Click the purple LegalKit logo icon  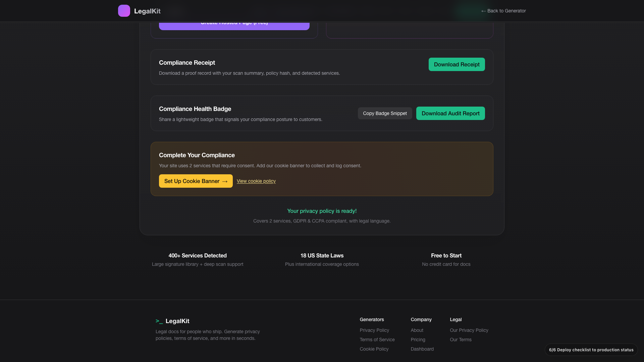(x=124, y=10)
